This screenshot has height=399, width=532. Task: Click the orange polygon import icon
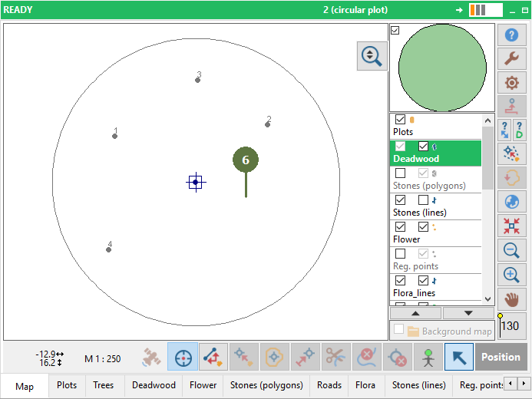(x=511, y=178)
